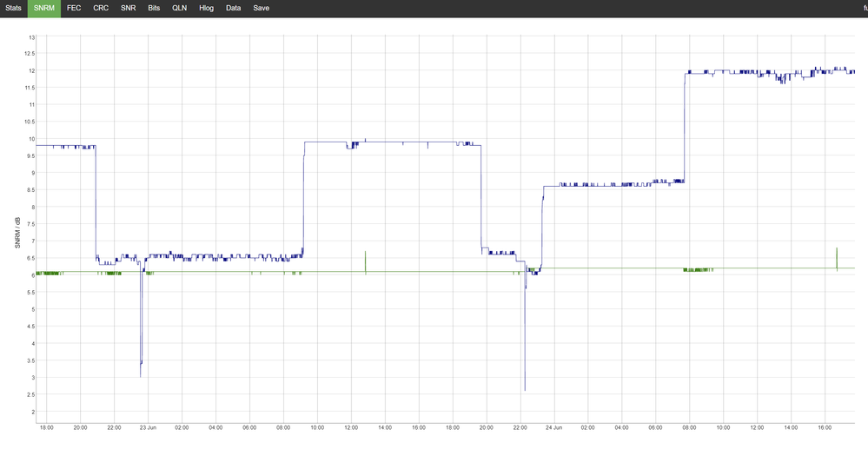
Task: Open the QLN tab
Action: [x=179, y=8]
